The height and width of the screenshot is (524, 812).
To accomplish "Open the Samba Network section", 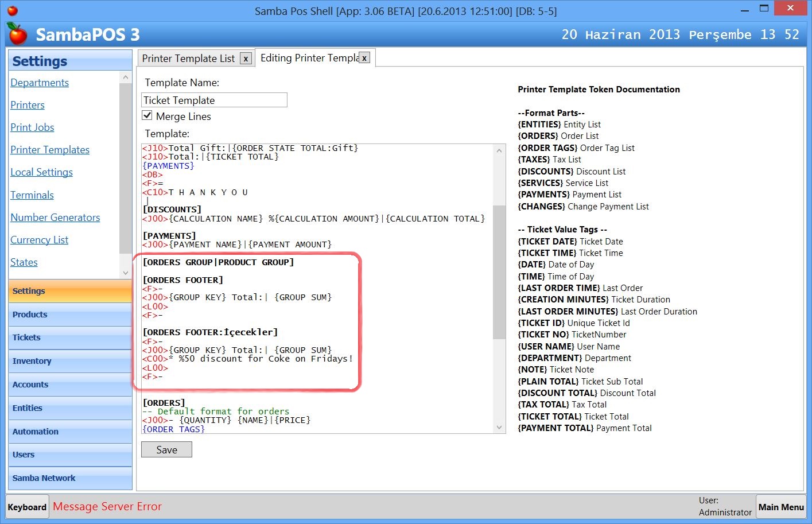I will 70,478.
